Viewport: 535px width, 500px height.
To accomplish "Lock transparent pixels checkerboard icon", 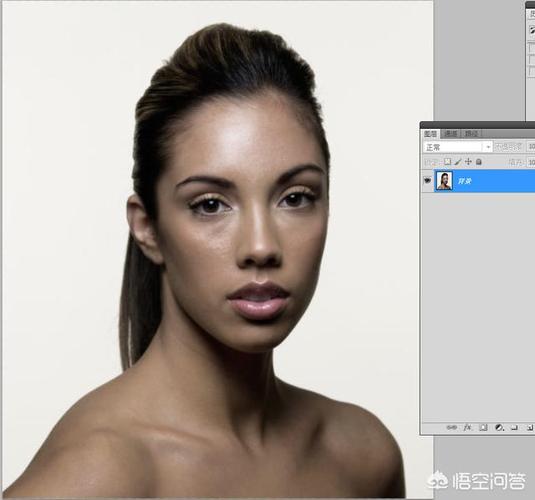I will point(447,162).
